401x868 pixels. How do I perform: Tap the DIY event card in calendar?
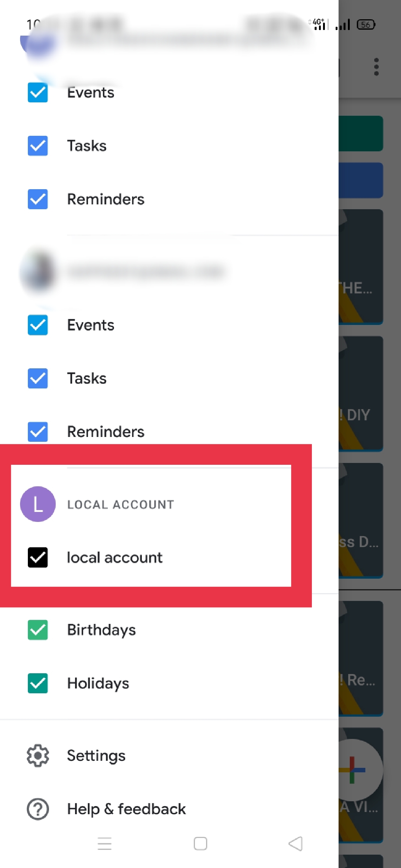pos(361,394)
